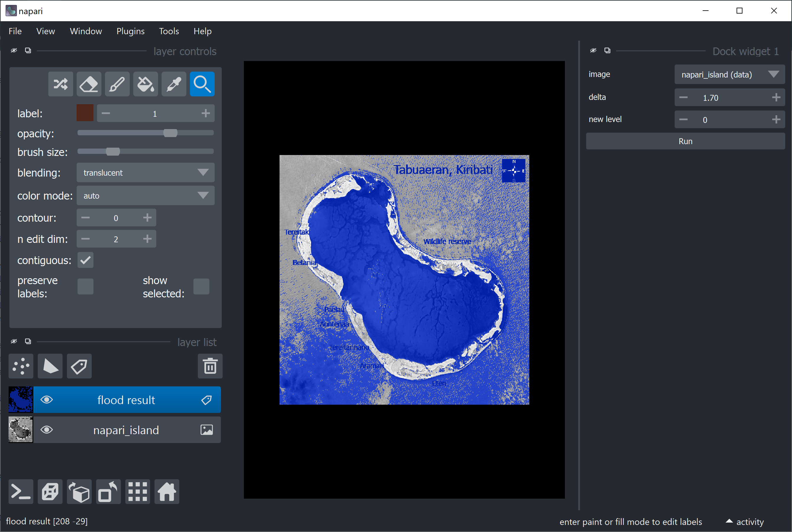Transpose dimensions icon
This screenshot has height=532, width=792.
(x=109, y=492)
